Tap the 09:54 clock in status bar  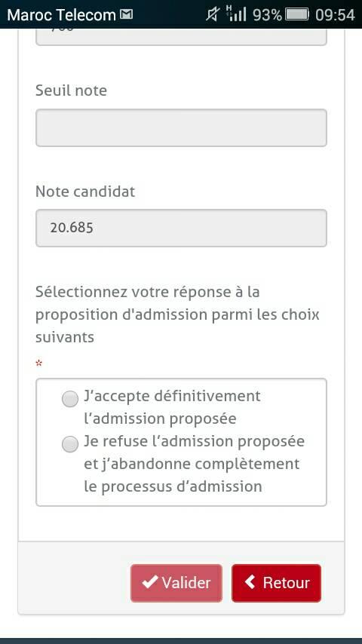[335, 15]
